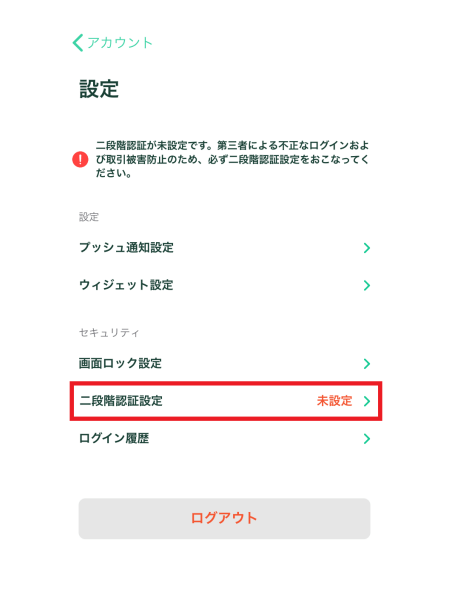454x614 pixels.
Task: Tap the 二段階認証 warning message text
Action: coord(232,159)
